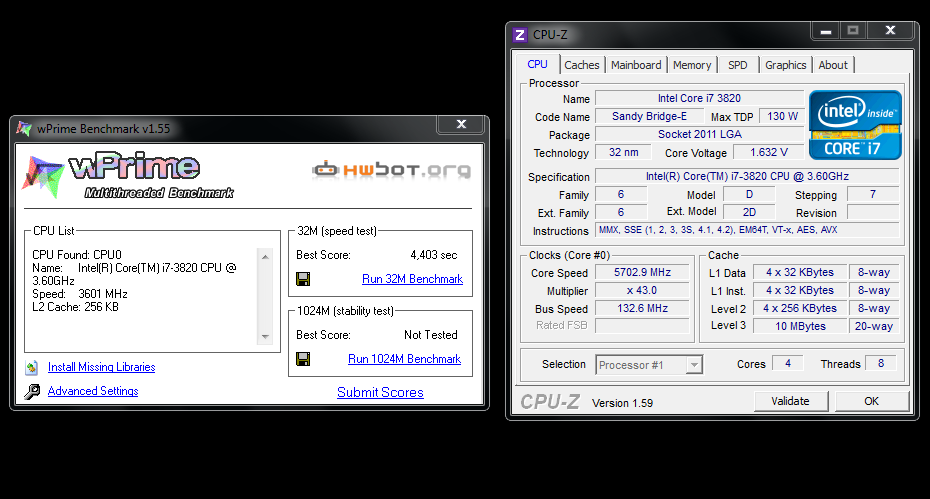Run the 32M speed test benchmark
This screenshot has width=930, height=499.
(x=412, y=279)
